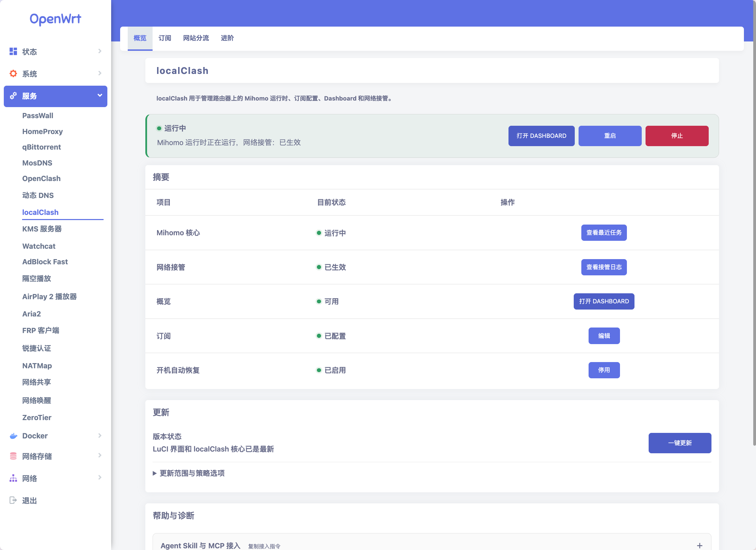Click 停用 for 开机自动恢复
Image resolution: width=756 pixels, height=550 pixels.
coord(604,370)
